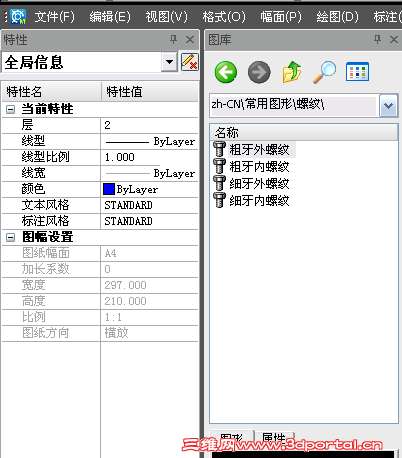Click the CAD application logo icon
The width and height of the screenshot is (402, 458).
(18, 16)
